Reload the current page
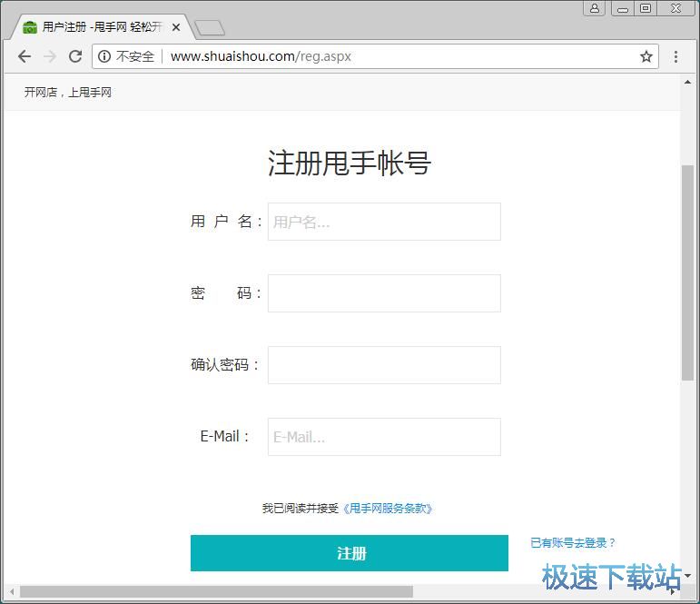Screen dimensions: 700x604 pos(75,56)
